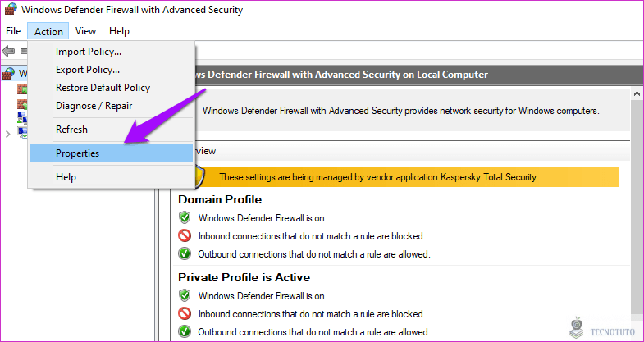This screenshot has width=644, height=342.
Task: Open the View menu
Action: tap(86, 31)
